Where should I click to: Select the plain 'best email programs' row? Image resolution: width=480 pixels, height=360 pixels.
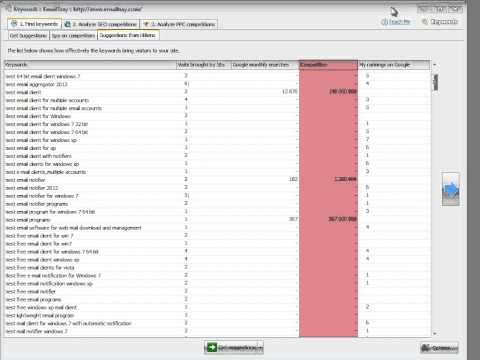click(x=217, y=220)
